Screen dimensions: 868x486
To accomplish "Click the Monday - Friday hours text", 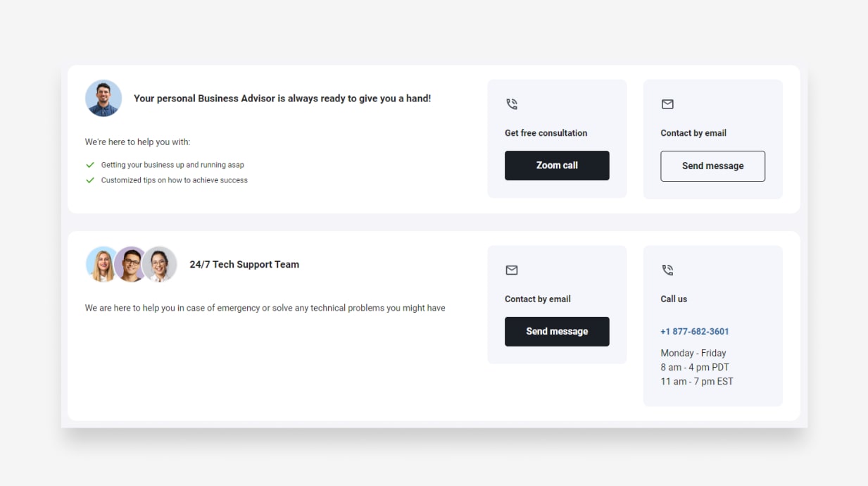I will coord(693,354).
